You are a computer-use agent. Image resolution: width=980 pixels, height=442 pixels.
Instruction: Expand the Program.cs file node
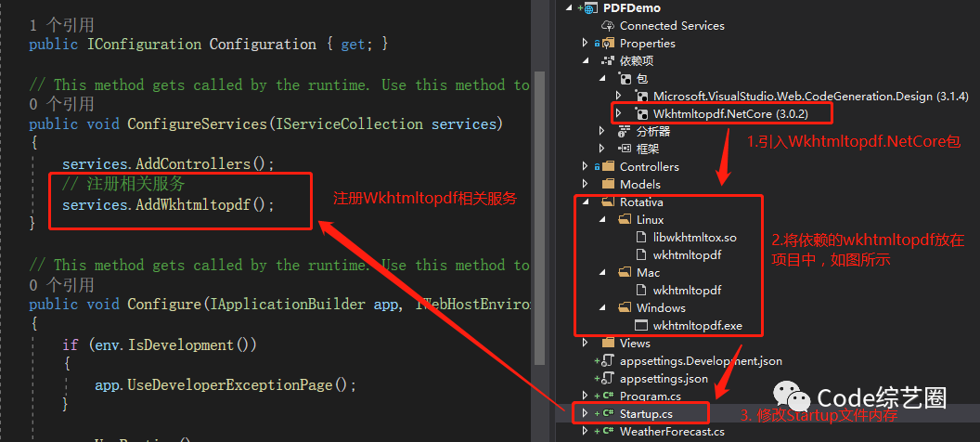click(x=585, y=396)
